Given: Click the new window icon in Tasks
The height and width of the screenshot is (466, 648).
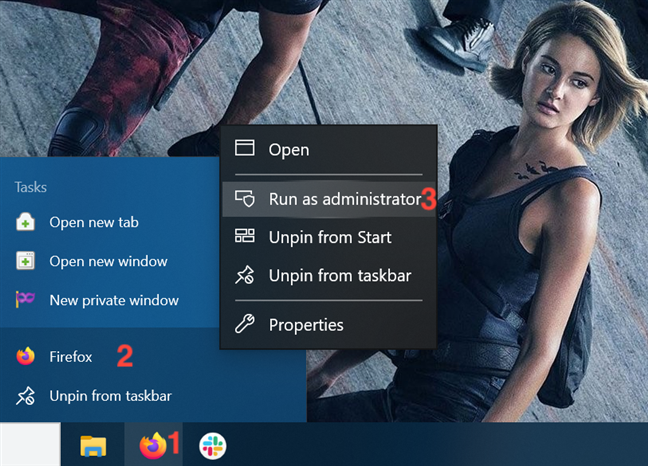Looking at the screenshot, I should coord(25,261).
